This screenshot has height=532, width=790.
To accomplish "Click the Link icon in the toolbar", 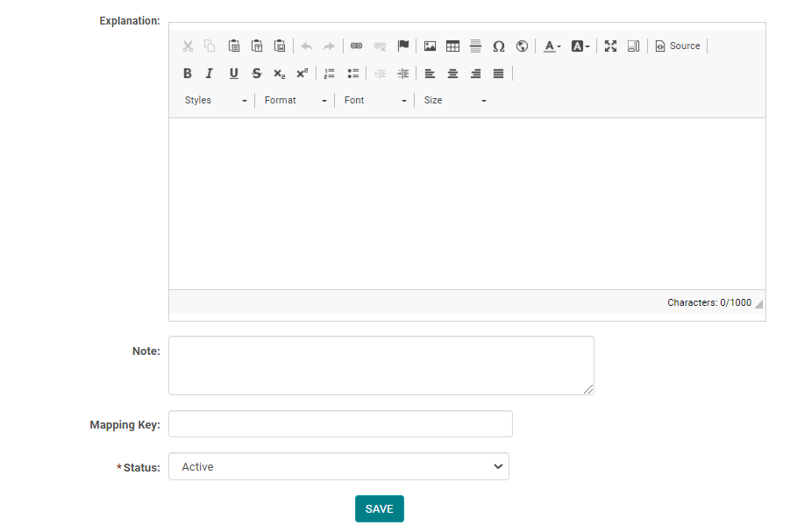I will pos(356,46).
